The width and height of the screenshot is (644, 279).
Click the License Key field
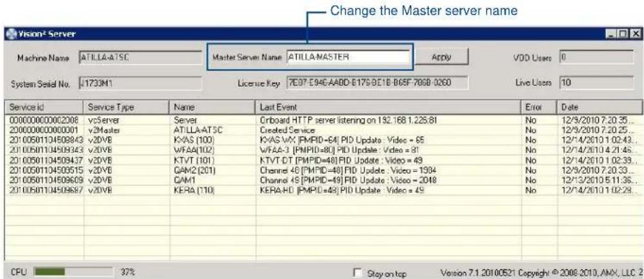point(377,83)
